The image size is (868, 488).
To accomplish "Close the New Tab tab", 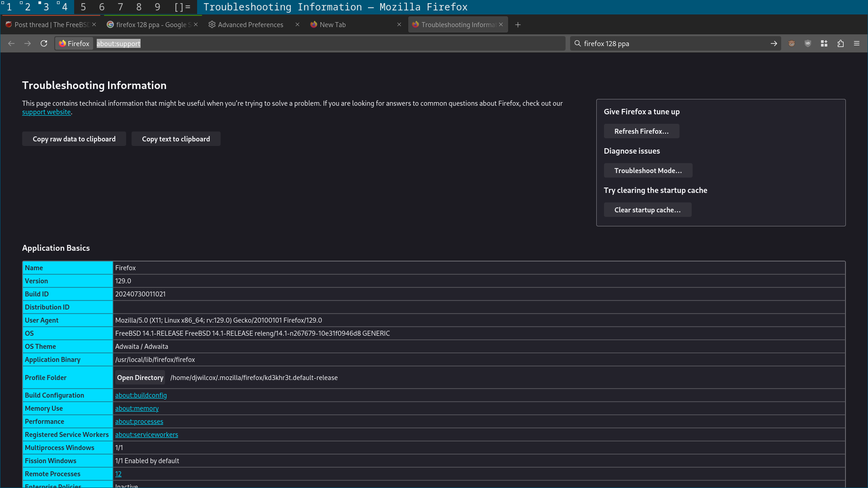I will pyautogui.click(x=399, y=24).
